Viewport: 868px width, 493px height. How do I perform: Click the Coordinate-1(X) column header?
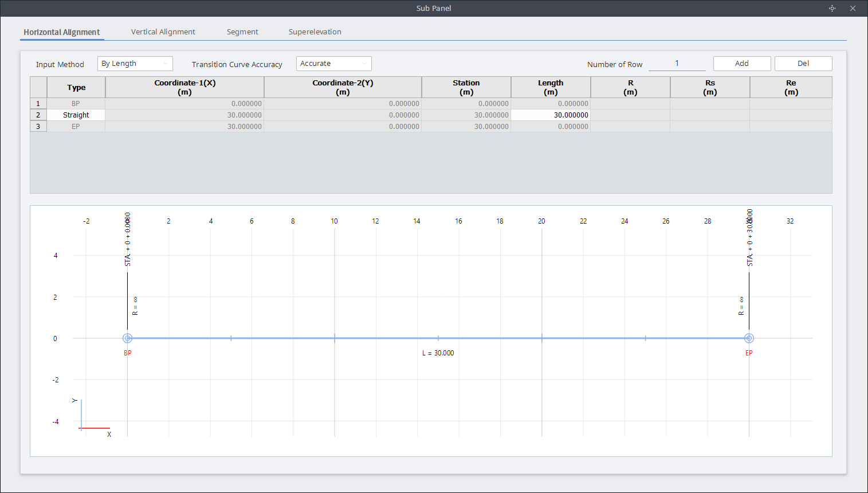[x=184, y=87]
